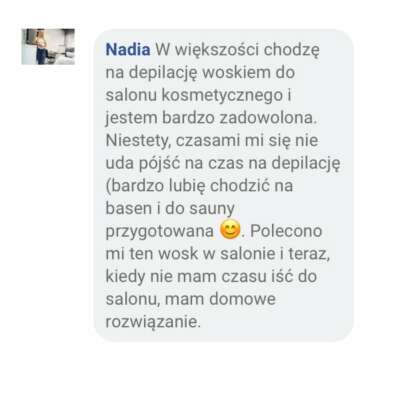
Task: Open the Nadia profile name link
Action: coord(128,50)
